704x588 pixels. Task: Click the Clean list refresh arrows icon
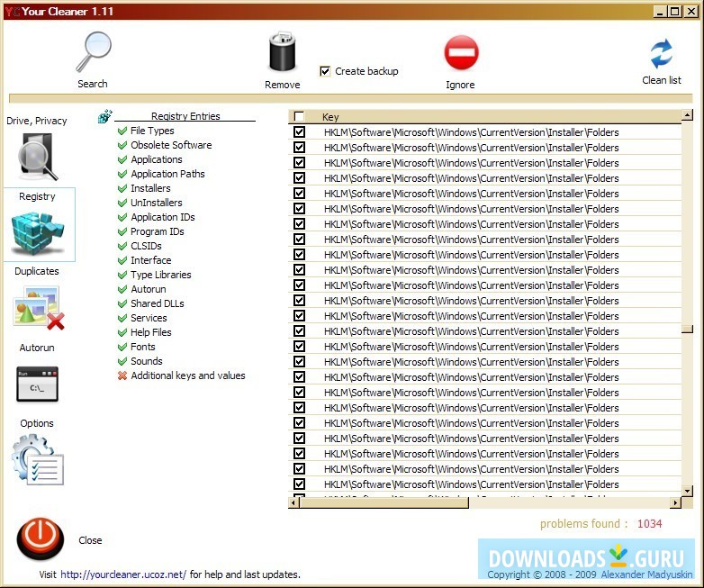[x=662, y=53]
